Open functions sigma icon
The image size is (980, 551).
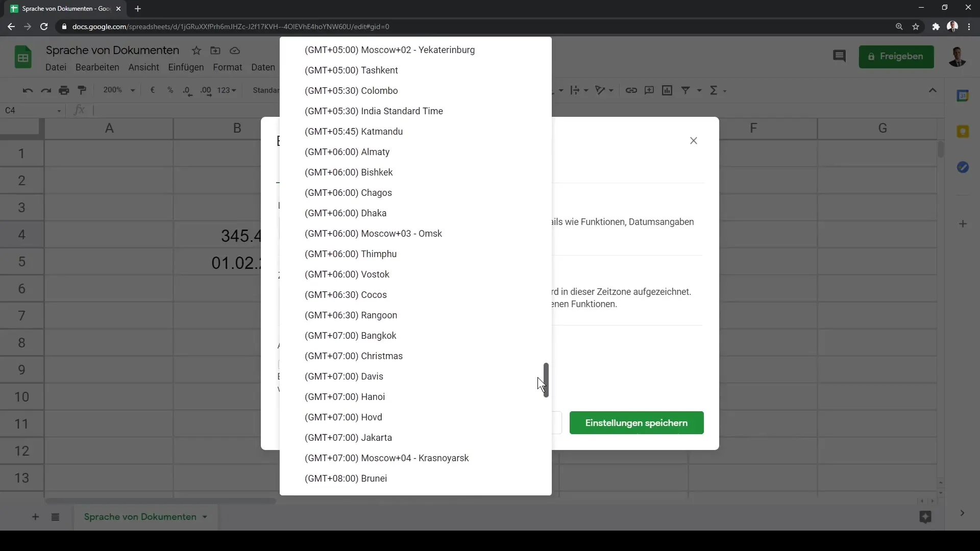(714, 90)
